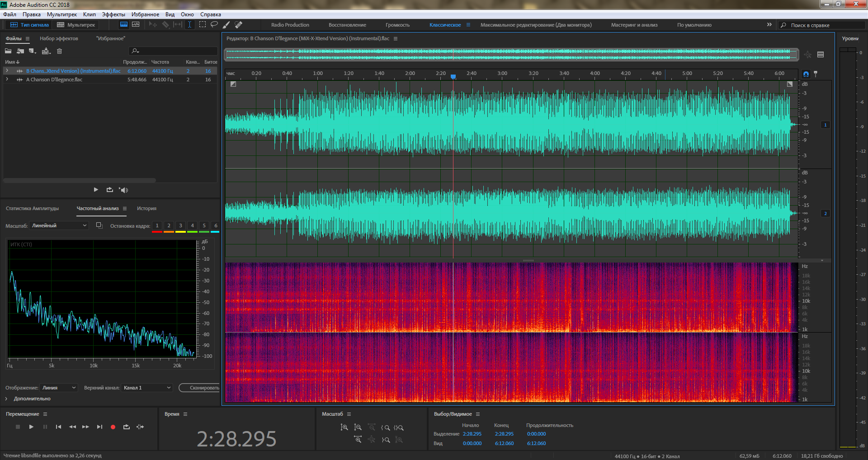Select the Восстановление workspace
Image resolution: width=868 pixels, height=460 pixels.
click(x=347, y=25)
